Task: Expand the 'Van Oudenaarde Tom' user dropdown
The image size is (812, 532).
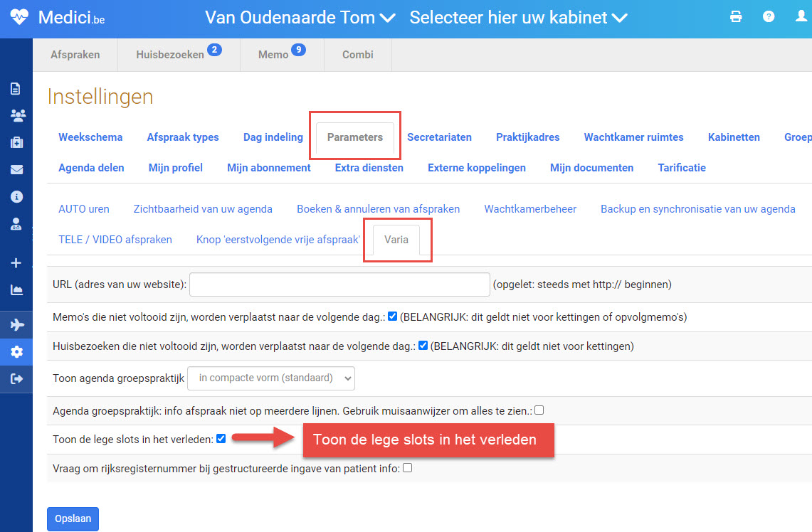Action: click(x=300, y=18)
